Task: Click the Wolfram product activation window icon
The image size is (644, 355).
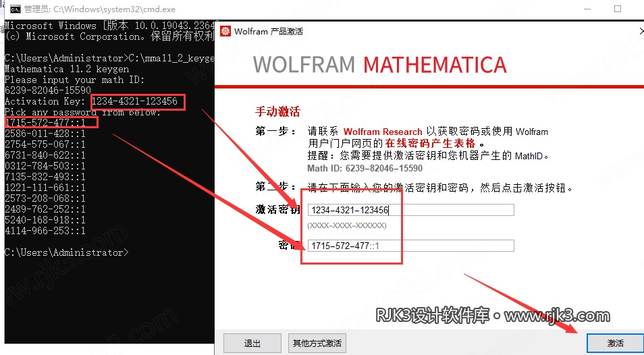Action: (225, 31)
